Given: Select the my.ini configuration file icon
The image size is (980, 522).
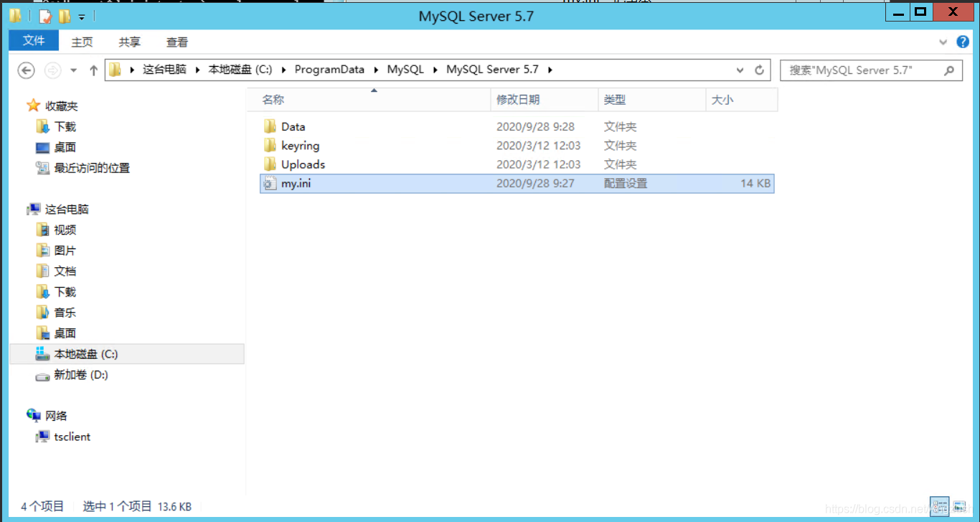Looking at the screenshot, I should pos(270,184).
